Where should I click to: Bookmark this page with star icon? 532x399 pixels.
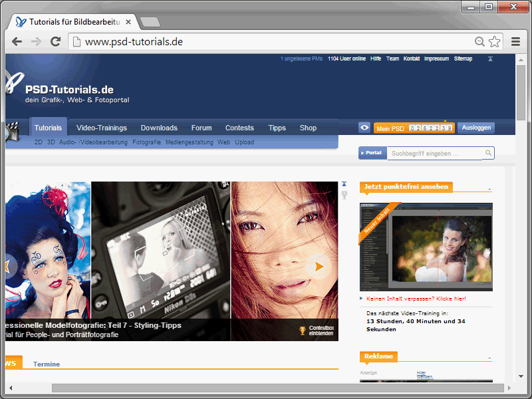click(495, 42)
